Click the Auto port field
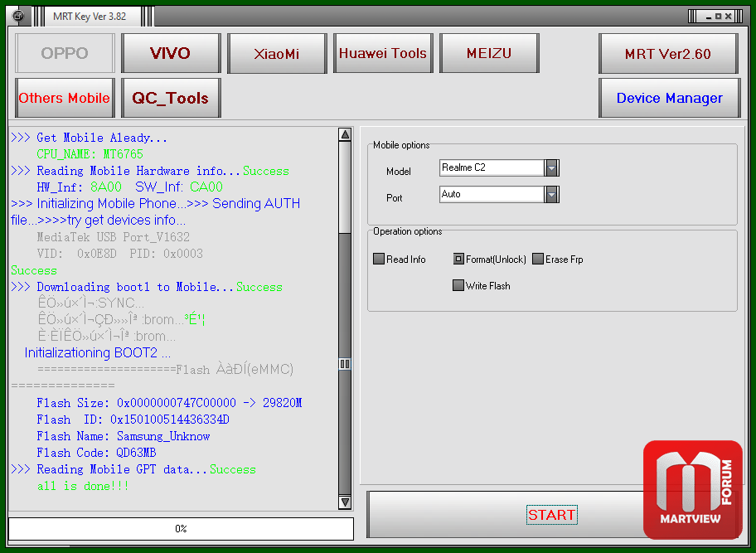Viewport: 756px width, 553px height. click(492, 194)
